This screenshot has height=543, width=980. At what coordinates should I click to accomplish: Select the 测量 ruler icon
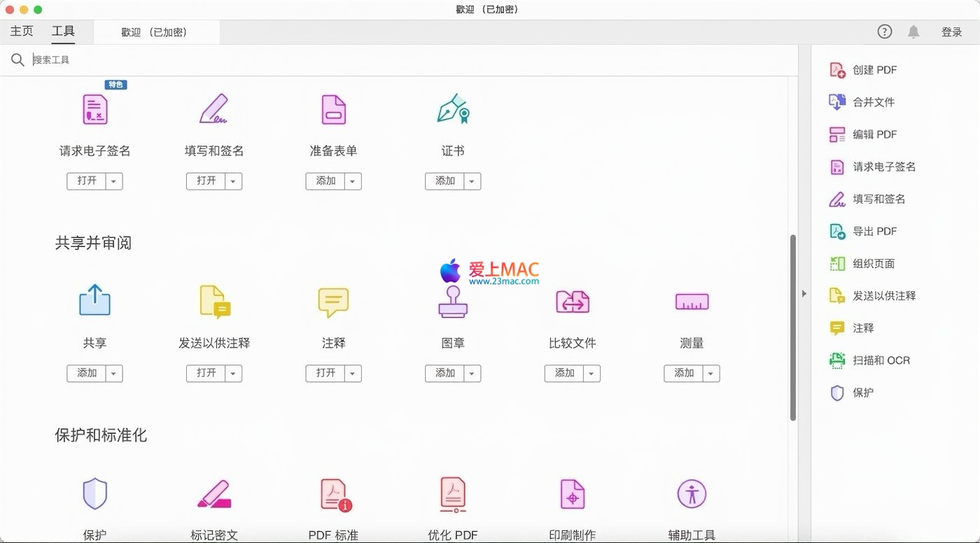pyautogui.click(x=692, y=302)
